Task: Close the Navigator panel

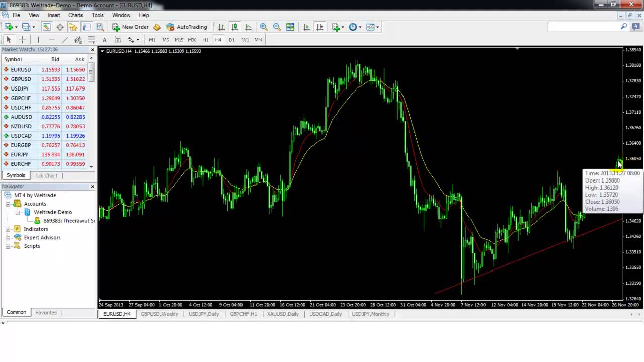Action: coord(92,187)
